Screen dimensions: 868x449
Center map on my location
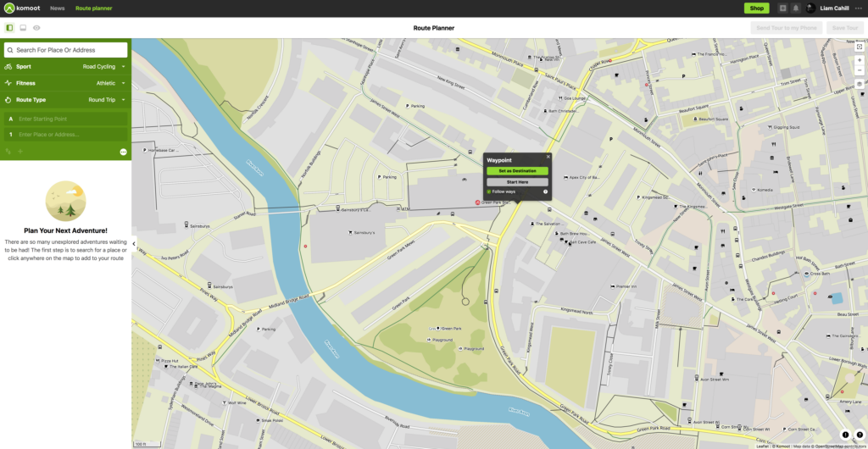[x=860, y=47]
